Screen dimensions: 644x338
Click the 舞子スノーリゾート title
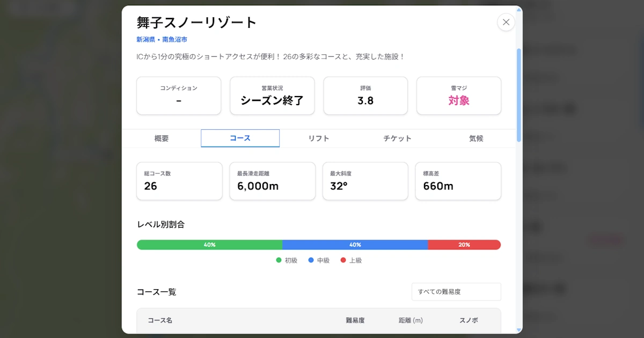click(x=197, y=23)
